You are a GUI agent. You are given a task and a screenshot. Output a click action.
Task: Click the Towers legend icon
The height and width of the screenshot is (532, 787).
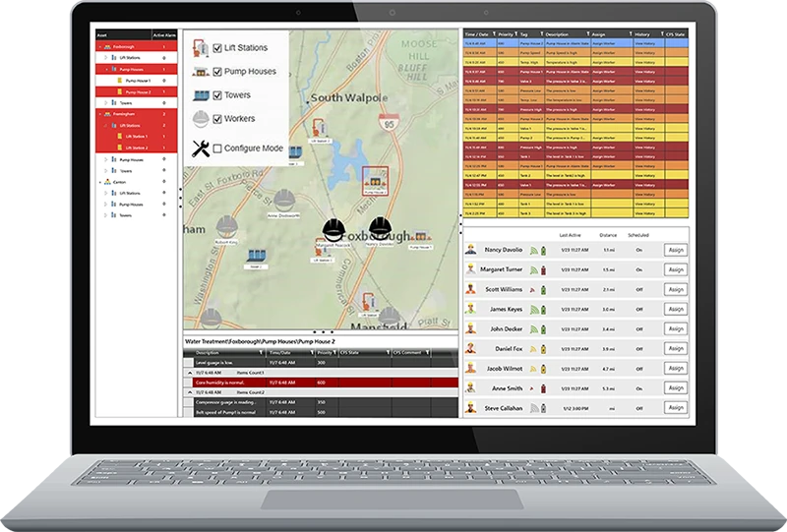[201, 95]
